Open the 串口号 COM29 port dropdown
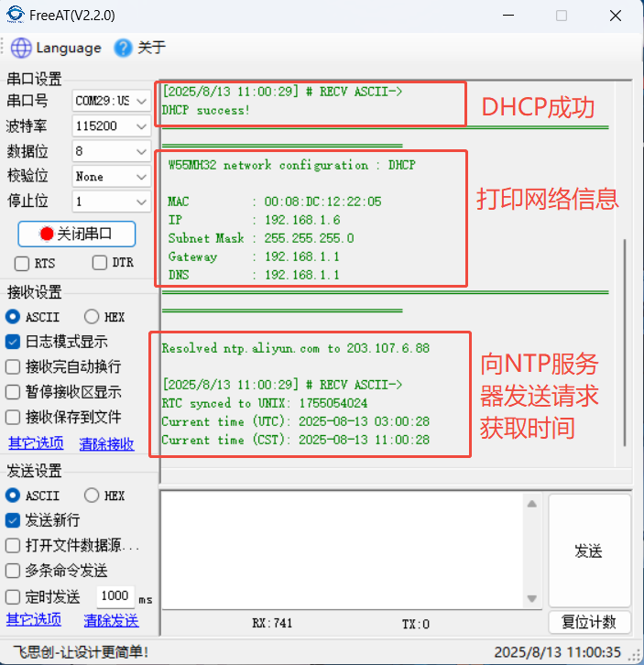The height and width of the screenshot is (665, 644). (112, 100)
